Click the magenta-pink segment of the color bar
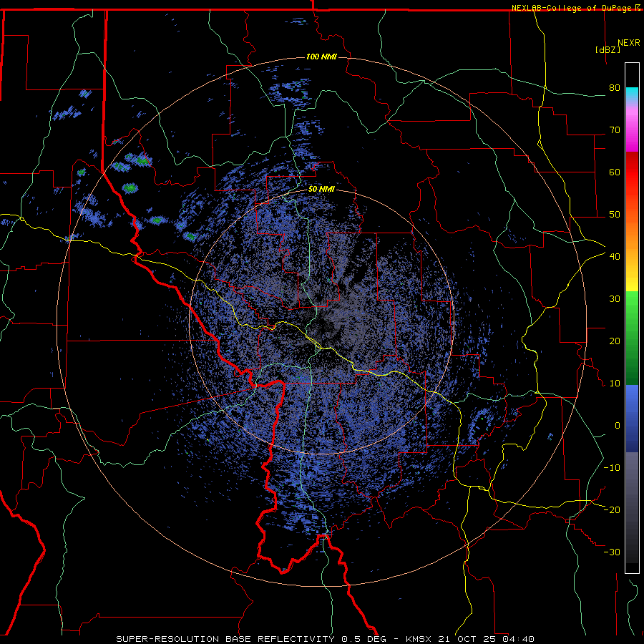 tap(632, 127)
